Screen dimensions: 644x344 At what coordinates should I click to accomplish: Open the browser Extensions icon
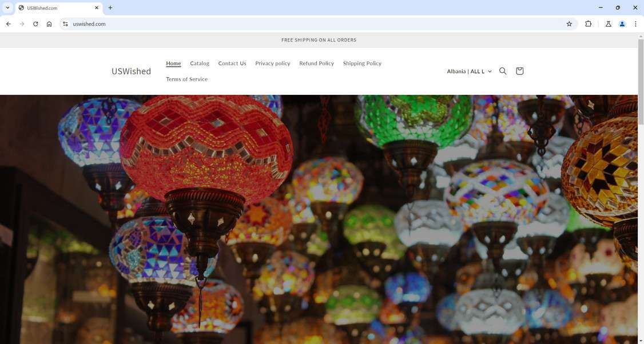(x=588, y=24)
